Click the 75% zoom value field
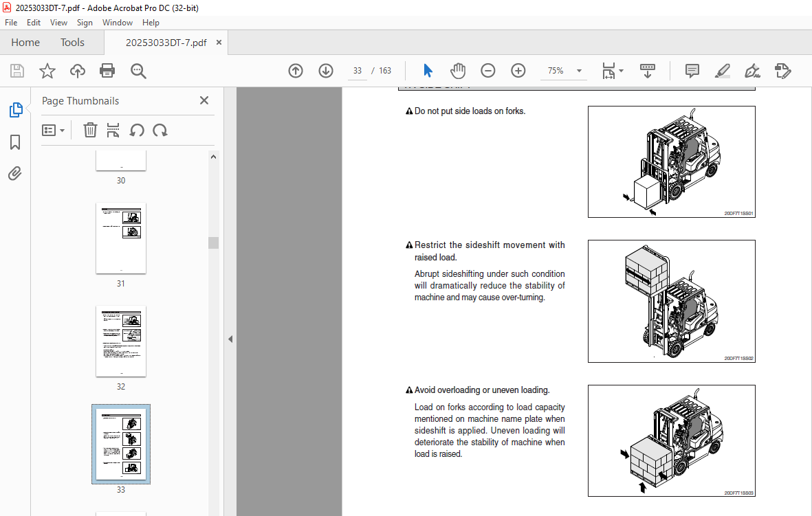This screenshot has width=812, height=516. (x=556, y=71)
